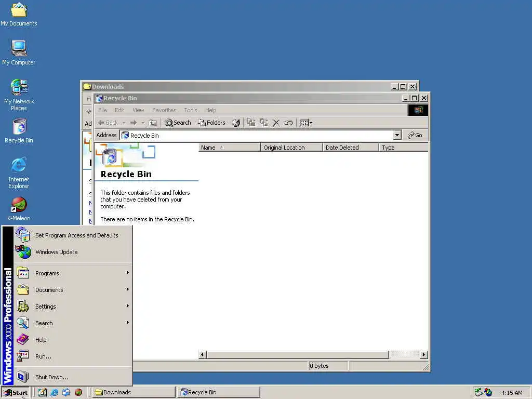Open the Views dropdown button

point(306,123)
